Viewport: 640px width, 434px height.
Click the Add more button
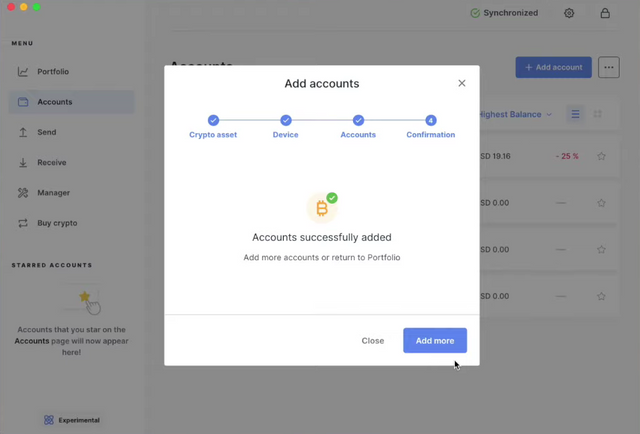435,341
